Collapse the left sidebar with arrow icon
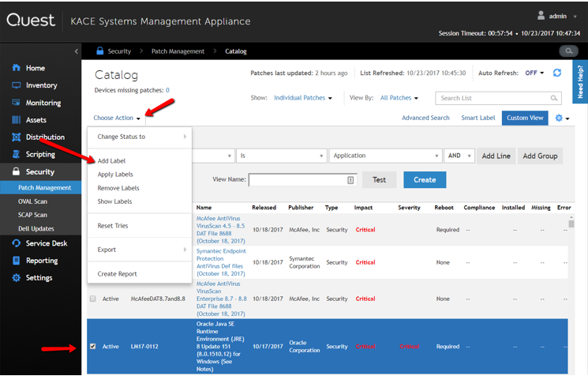 click(77, 51)
